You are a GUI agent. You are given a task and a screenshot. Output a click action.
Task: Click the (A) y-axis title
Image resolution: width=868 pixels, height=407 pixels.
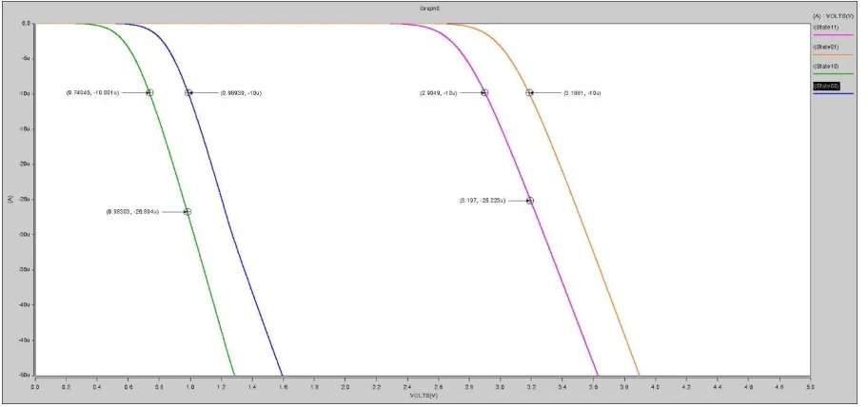(x=10, y=199)
